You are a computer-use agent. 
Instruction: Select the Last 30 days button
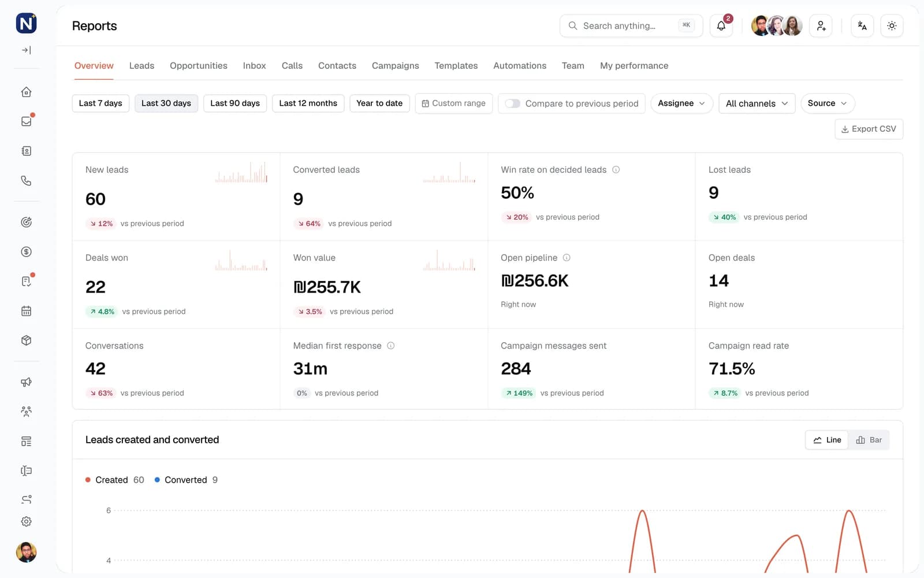point(166,103)
